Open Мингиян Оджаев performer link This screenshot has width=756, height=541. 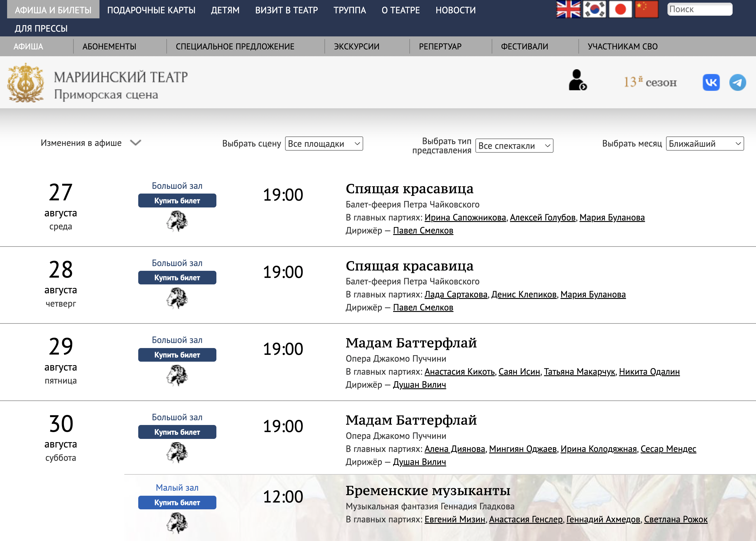pos(523,449)
